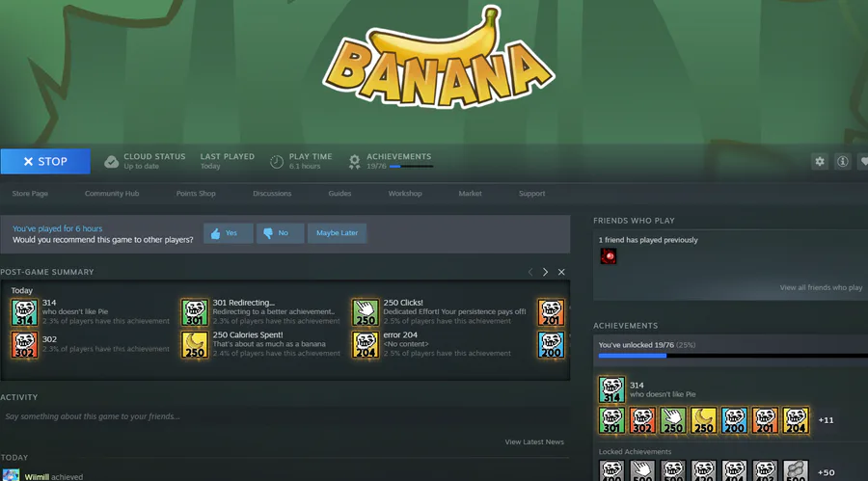Show +50 more locked achievements
868x481 pixels.
click(826, 472)
